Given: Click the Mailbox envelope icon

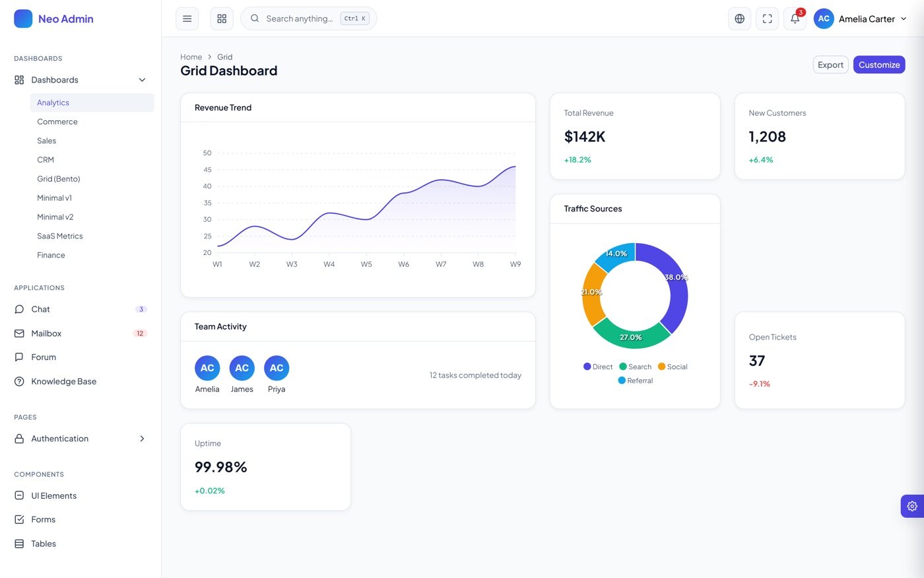Looking at the screenshot, I should [x=19, y=334].
